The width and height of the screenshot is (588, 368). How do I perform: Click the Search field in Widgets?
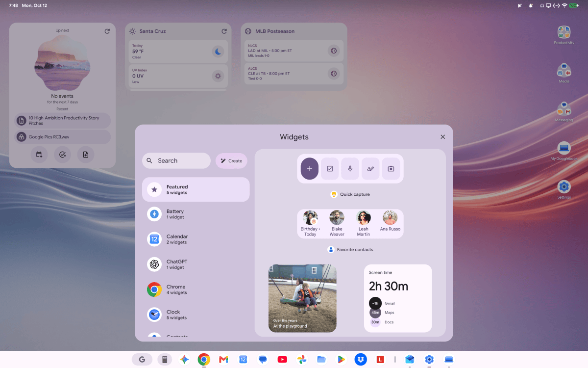pyautogui.click(x=176, y=160)
